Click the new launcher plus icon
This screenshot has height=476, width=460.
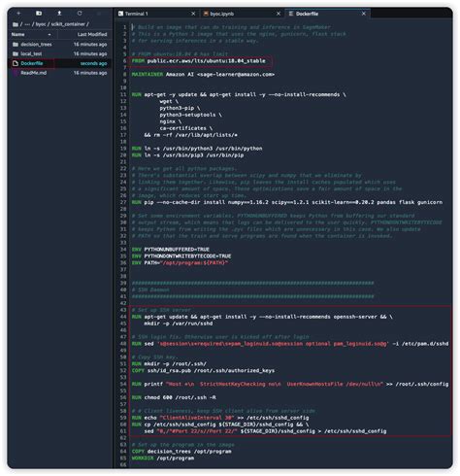pyautogui.click(x=18, y=14)
